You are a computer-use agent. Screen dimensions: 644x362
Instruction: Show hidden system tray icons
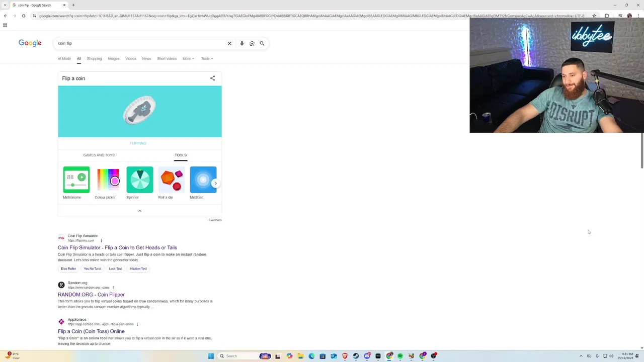tap(581, 356)
